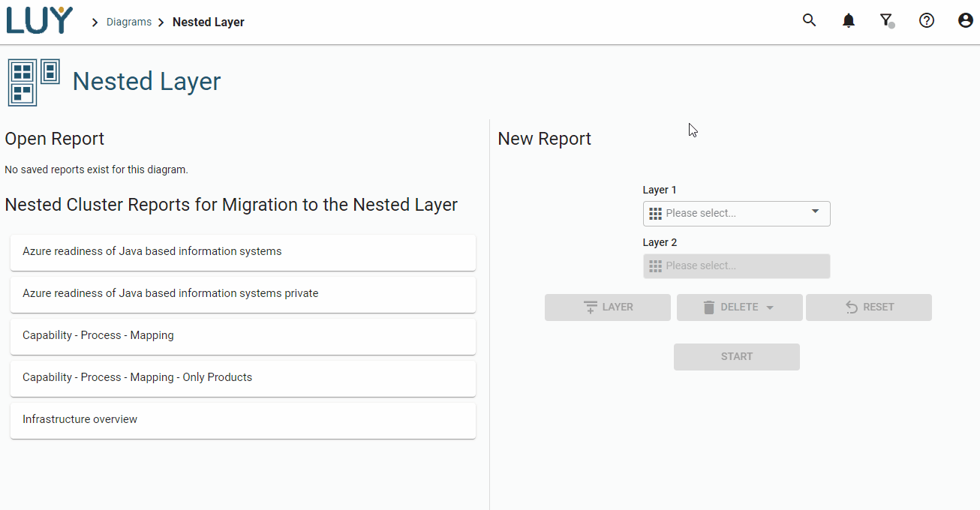Click the Nested Layer diagram icon
Screen dimensions: 980x510
pyautogui.click(x=34, y=82)
